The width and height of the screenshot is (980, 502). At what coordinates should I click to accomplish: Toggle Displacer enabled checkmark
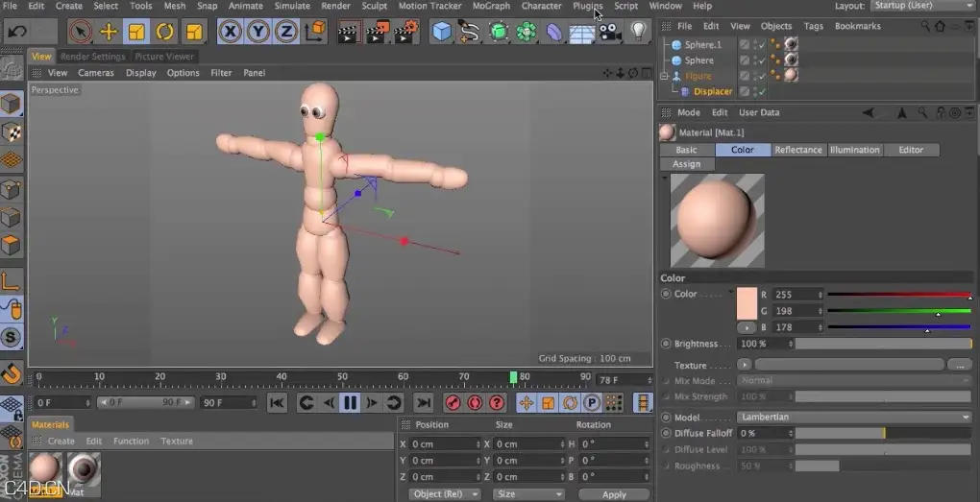pos(762,92)
